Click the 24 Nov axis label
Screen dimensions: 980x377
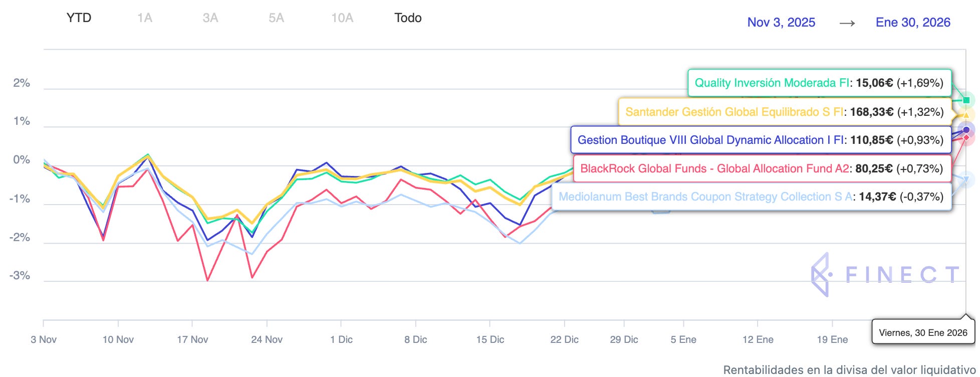pos(267,340)
